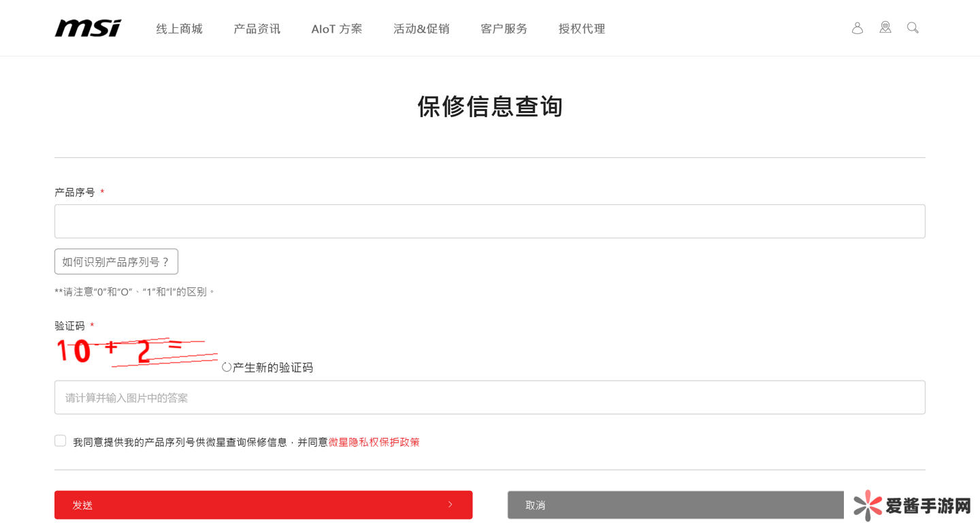
Task: Tick the privacy agreement checkbox
Action: pos(61,441)
